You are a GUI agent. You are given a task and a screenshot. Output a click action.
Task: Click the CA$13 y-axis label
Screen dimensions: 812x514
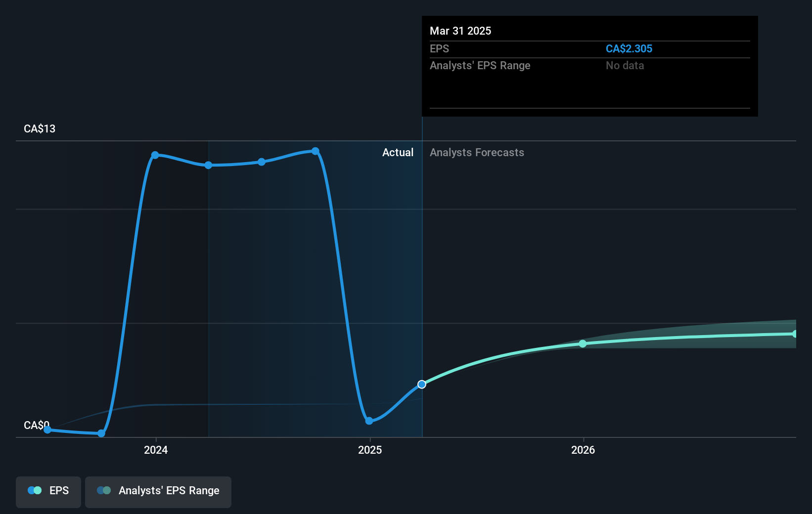tap(40, 128)
